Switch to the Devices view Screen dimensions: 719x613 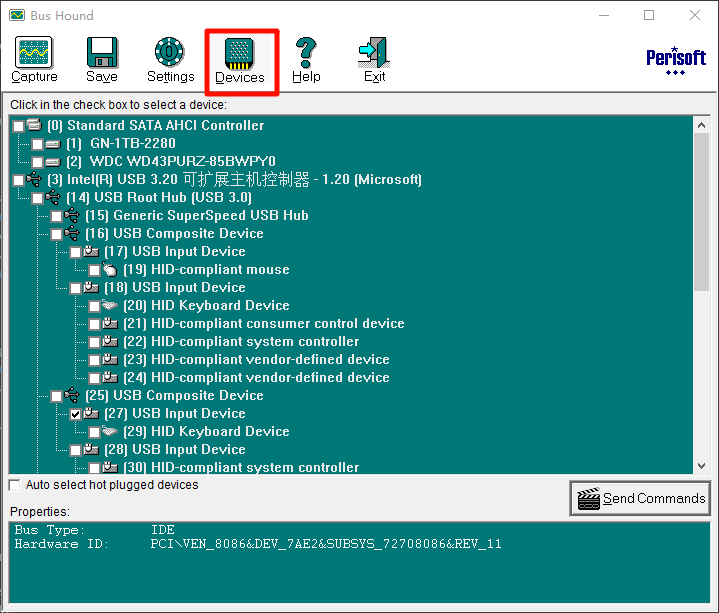pyautogui.click(x=240, y=61)
